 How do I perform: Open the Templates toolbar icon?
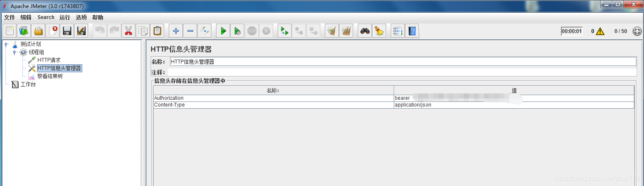[x=24, y=31]
